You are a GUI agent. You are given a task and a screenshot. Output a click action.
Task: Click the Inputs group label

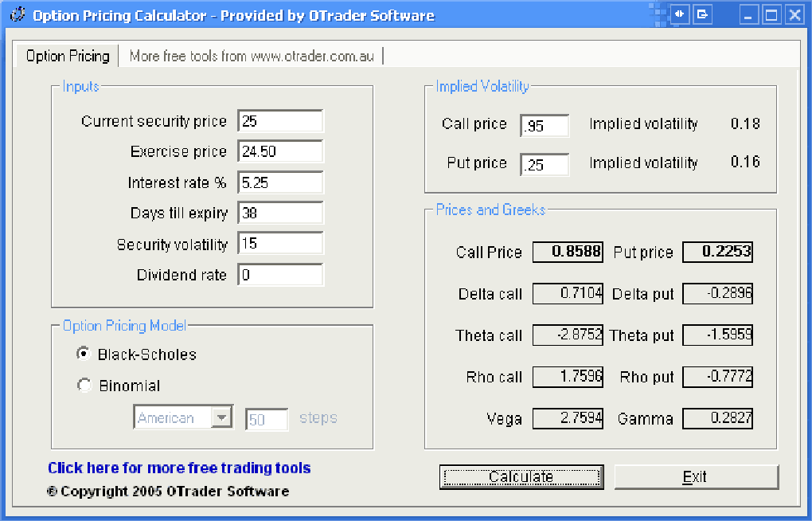80,86
